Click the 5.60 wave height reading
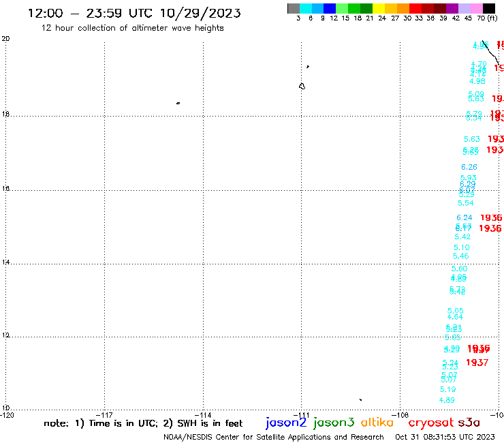 [x=459, y=269]
